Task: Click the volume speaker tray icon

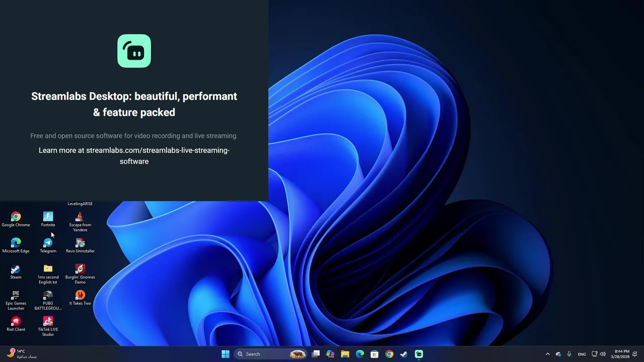Action: (x=603, y=354)
